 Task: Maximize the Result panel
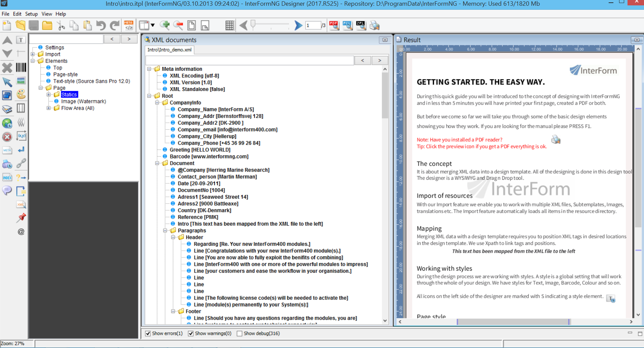click(x=637, y=40)
